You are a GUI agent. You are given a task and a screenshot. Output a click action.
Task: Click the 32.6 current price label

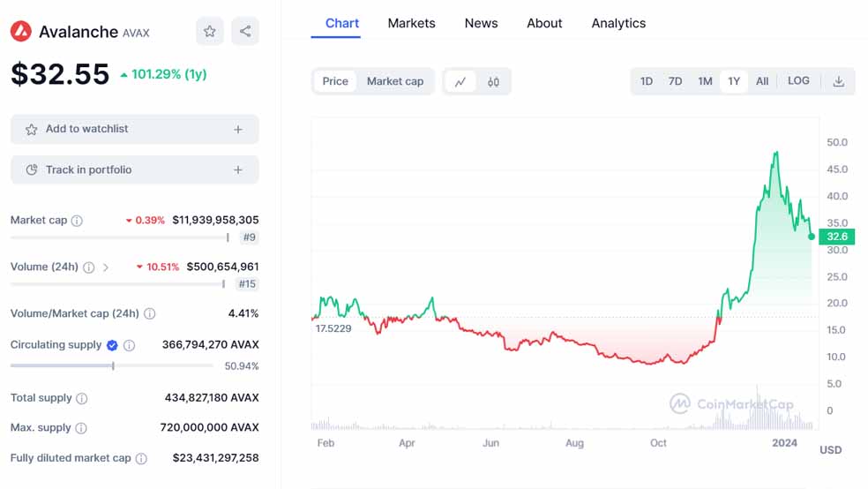(836, 237)
